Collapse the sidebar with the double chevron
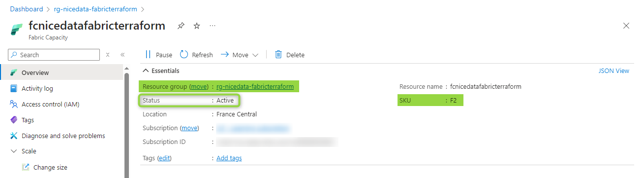 (123, 55)
